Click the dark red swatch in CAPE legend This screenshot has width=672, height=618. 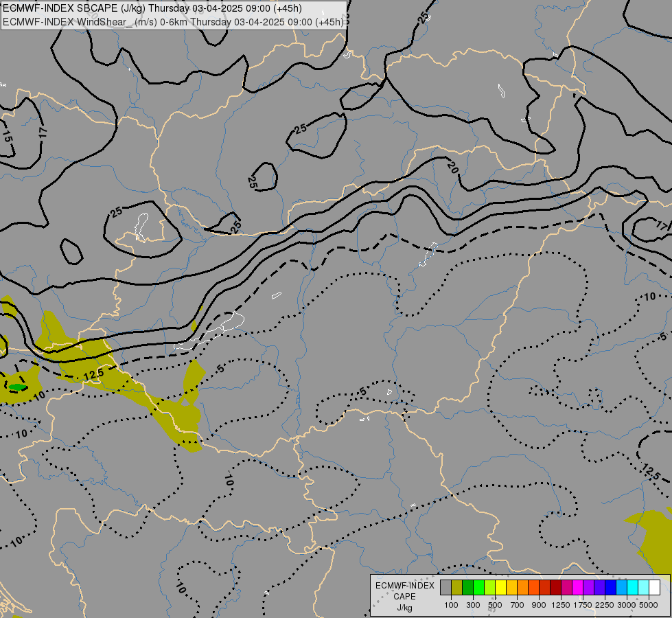coord(555,587)
